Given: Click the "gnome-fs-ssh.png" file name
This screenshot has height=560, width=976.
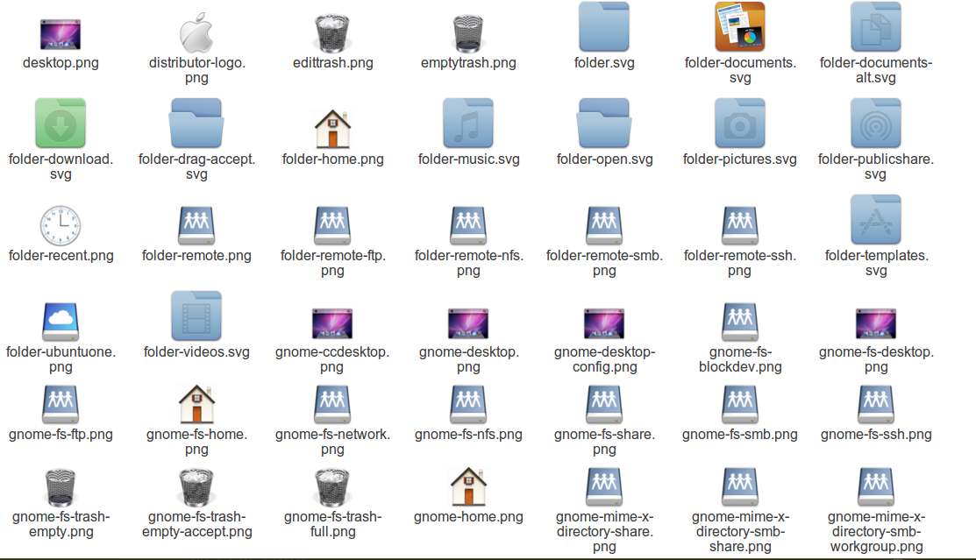Looking at the screenshot, I should pos(876,435).
